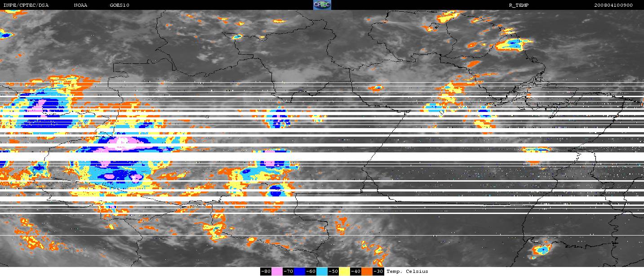Click the dark blue legend swatch
644x276 pixels.
tap(299, 272)
